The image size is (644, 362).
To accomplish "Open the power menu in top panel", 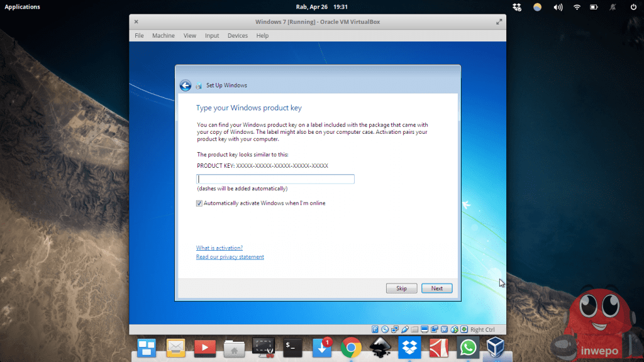I will 633,7.
